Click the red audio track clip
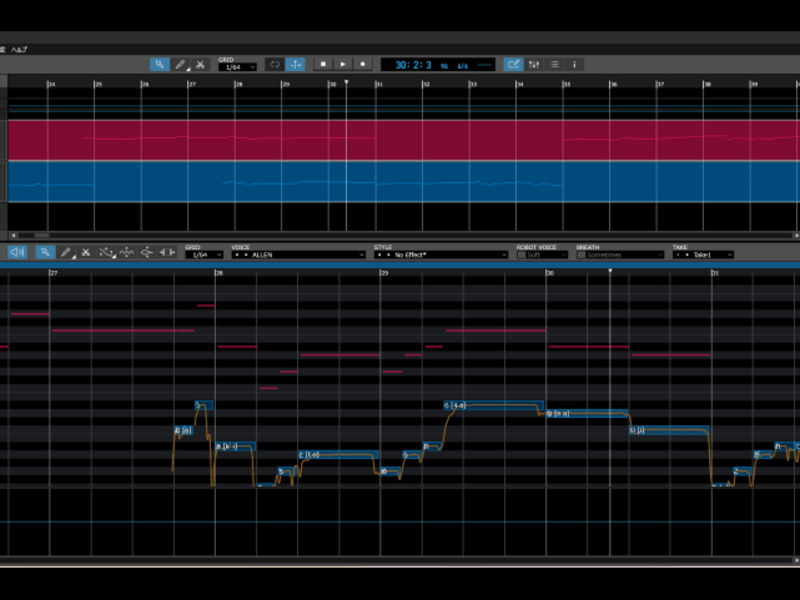 pos(400,140)
